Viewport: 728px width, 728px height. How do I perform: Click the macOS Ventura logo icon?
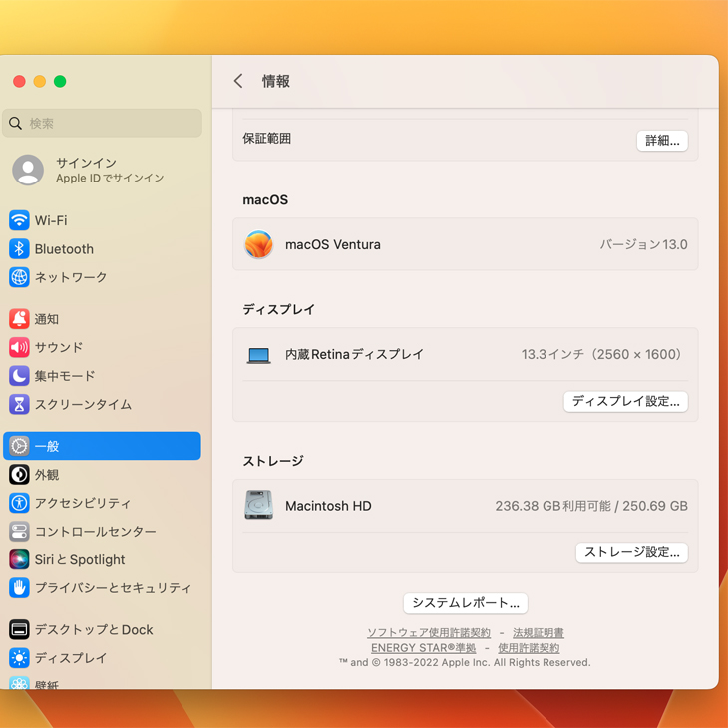click(x=258, y=244)
